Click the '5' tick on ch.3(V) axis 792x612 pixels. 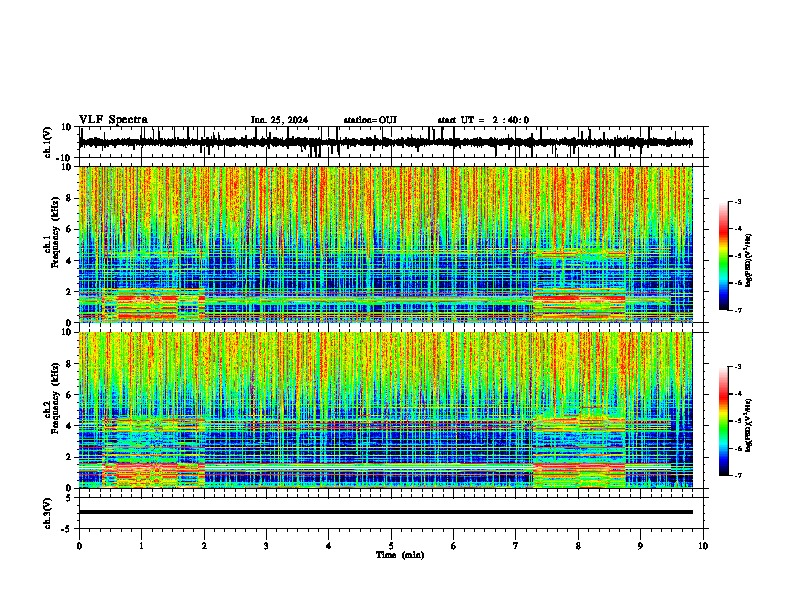pos(69,497)
